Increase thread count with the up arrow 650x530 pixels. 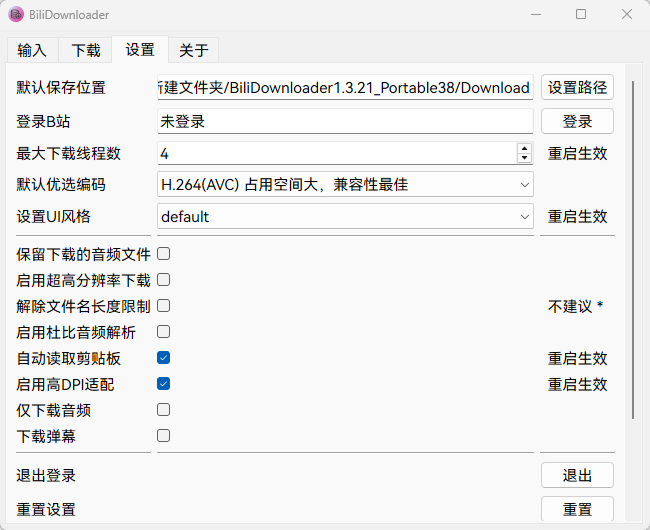(x=524, y=148)
